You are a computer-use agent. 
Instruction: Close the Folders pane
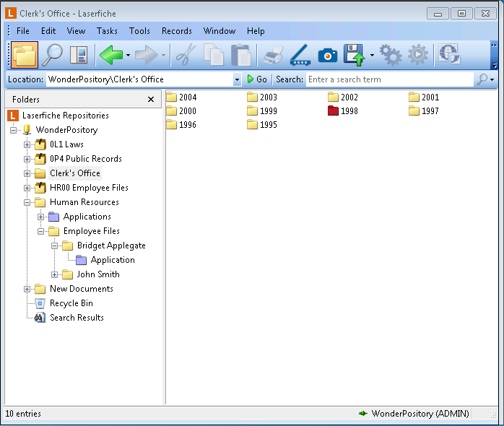point(151,100)
